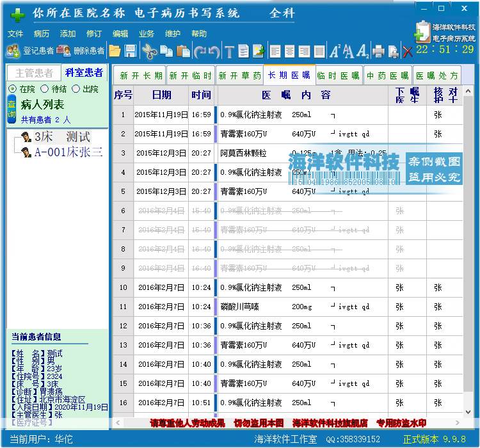Select patient A-001床张三 in list
480x448 pixels.
tap(68, 152)
